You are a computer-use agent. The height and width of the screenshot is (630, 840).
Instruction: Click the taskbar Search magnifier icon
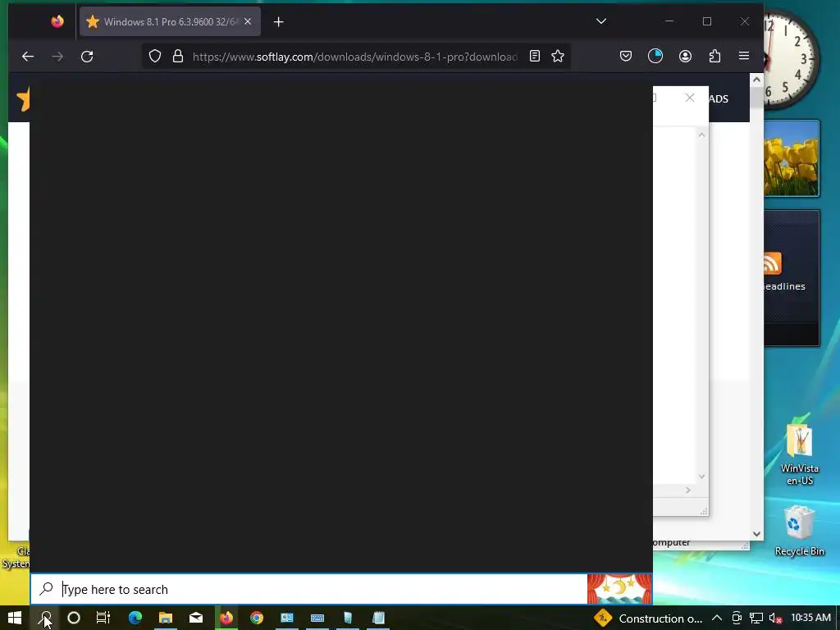[45, 618]
